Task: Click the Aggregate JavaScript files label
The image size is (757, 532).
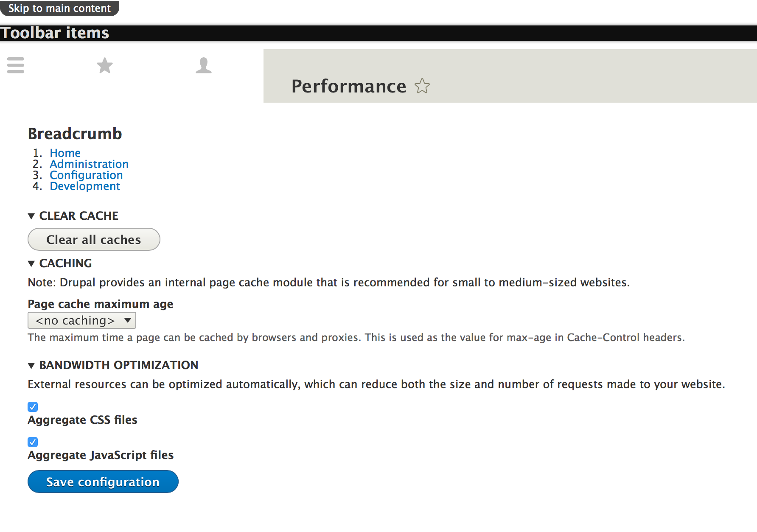Action: [101, 455]
